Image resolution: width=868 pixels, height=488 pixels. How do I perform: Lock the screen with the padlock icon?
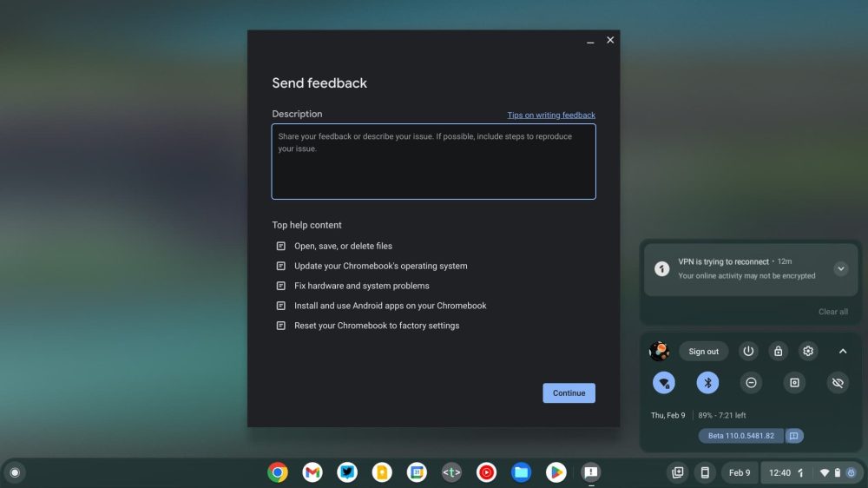[x=778, y=351]
